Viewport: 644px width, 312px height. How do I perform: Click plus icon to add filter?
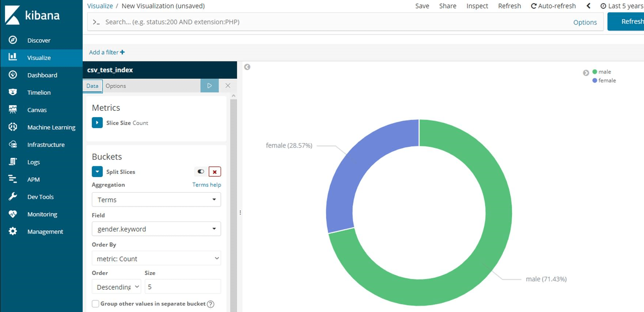122,52
